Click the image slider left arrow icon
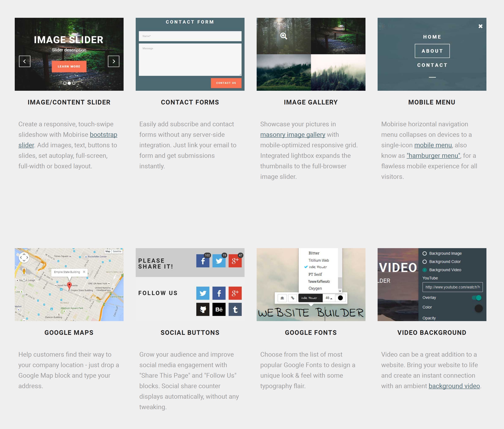Image resolution: width=504 pixels, height=429 pixels. [24, 61]
